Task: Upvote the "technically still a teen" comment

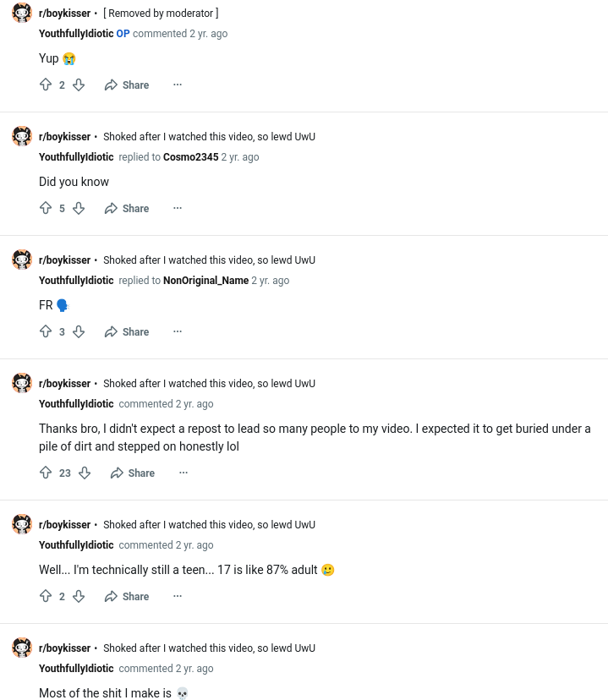Action: (x=46, y=596)
